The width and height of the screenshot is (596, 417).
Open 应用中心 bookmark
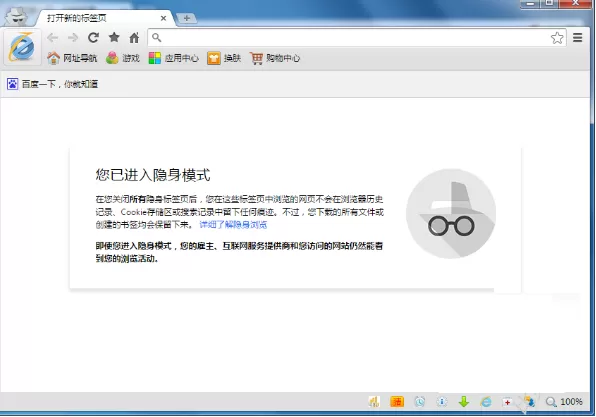(x=173, y=58)
